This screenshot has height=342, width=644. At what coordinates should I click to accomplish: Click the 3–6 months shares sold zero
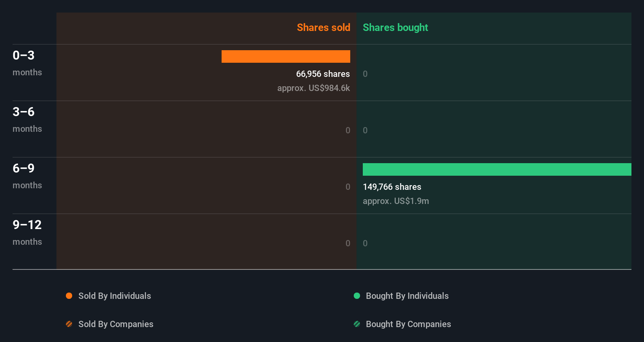348,131
